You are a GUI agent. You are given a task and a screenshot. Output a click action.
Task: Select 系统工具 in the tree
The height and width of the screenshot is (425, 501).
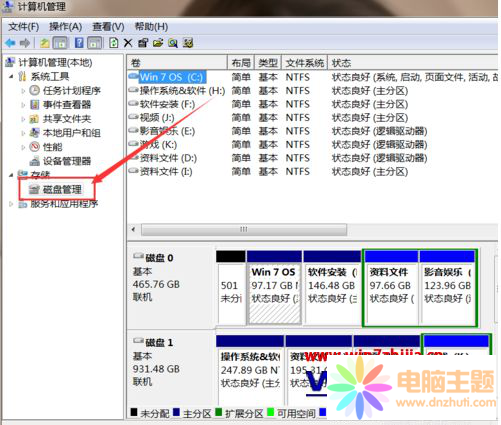[50, 77]
